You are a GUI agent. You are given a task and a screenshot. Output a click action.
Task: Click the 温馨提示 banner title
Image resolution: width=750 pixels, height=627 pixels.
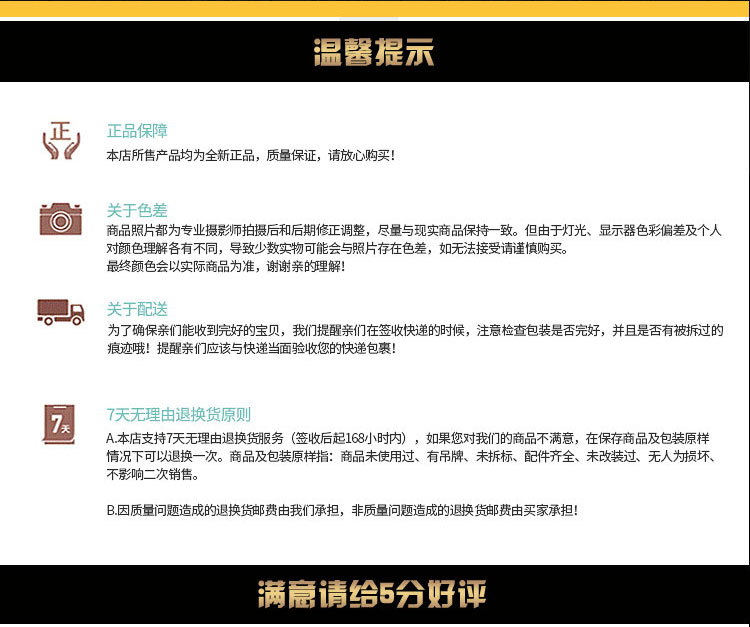click(374, 52)
